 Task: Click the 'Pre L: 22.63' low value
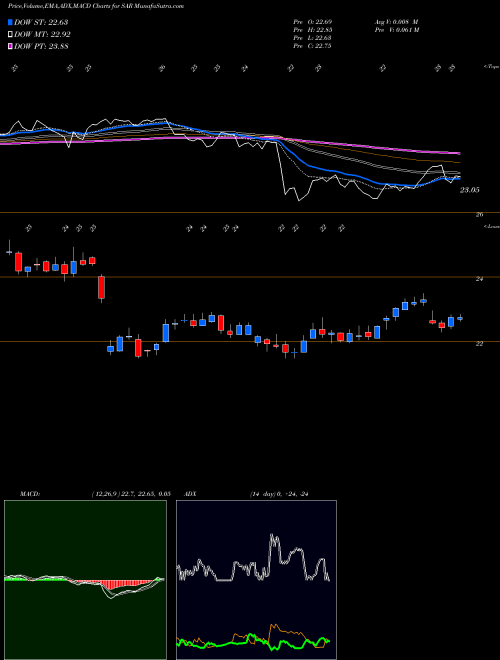tap(313, 38)
